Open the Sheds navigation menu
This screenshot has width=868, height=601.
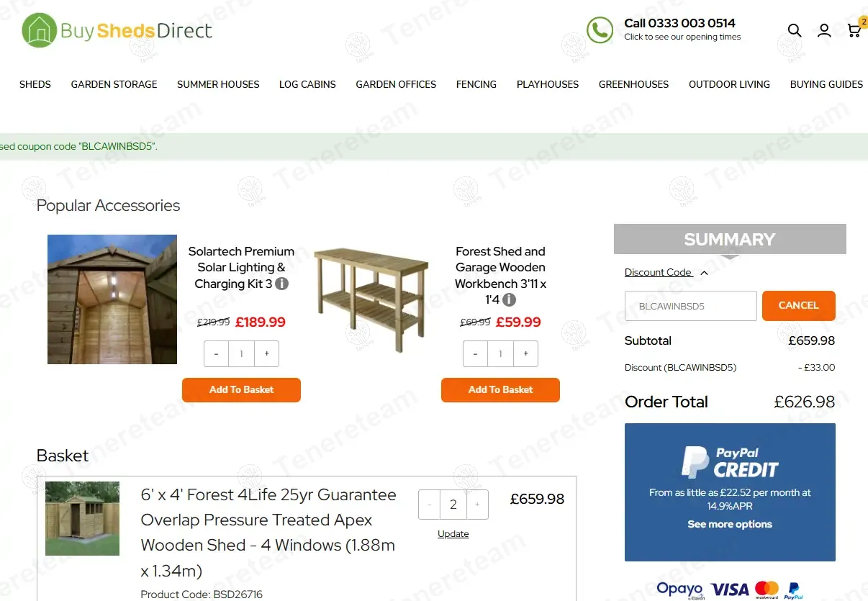point(35,84)
